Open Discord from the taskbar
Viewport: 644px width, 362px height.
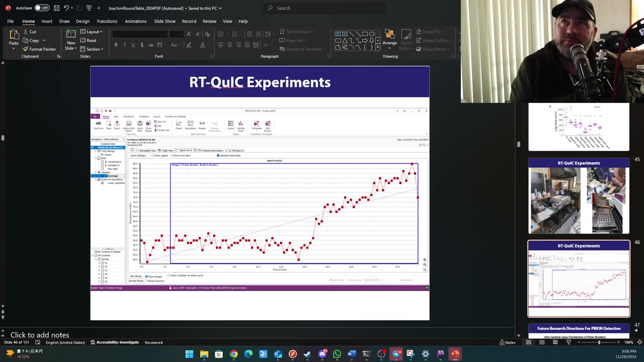click(x=323, y=354)
